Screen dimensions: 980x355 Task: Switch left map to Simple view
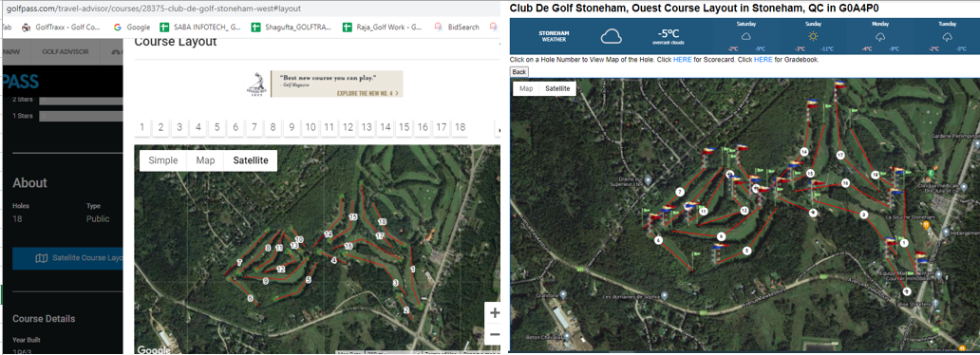[163, 160]
